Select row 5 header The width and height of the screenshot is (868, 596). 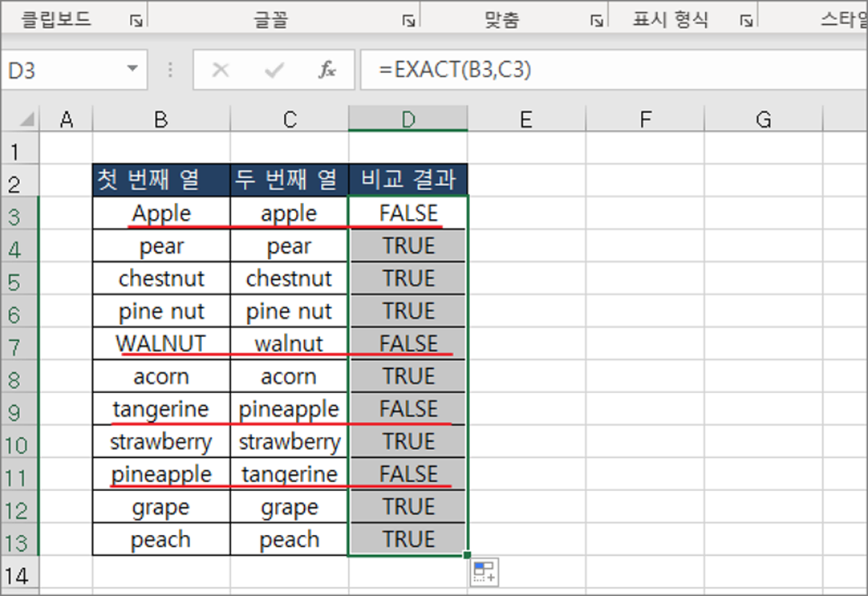(x=19, y=279)
